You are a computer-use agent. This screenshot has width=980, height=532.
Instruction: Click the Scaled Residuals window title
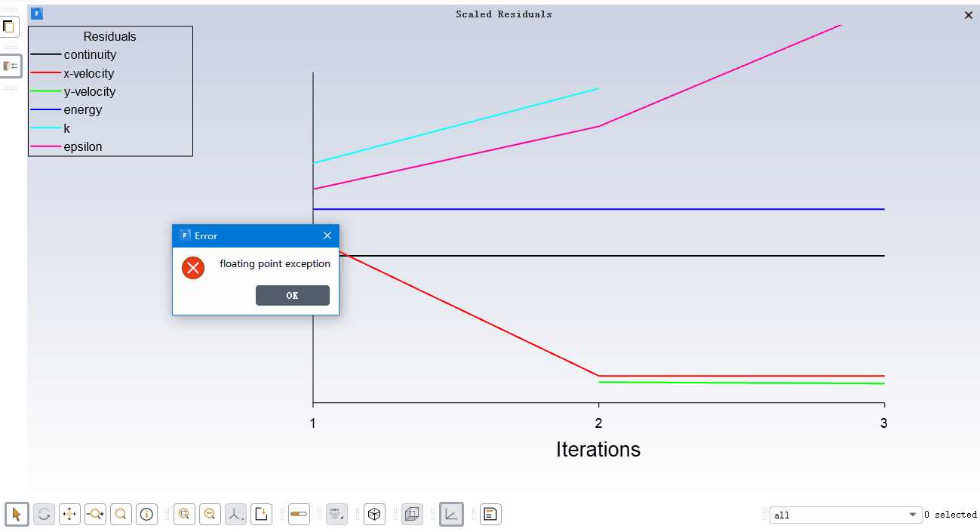[x=503, y=14]
